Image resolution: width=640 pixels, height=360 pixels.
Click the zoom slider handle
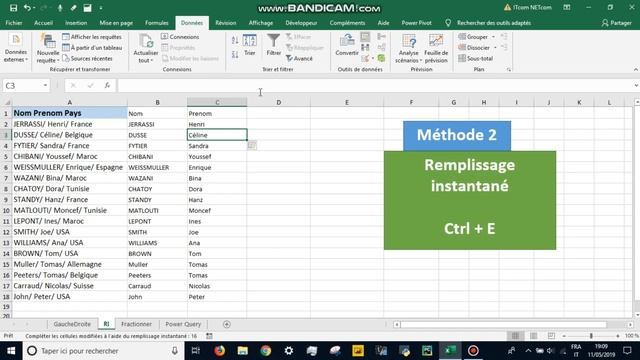591,336
